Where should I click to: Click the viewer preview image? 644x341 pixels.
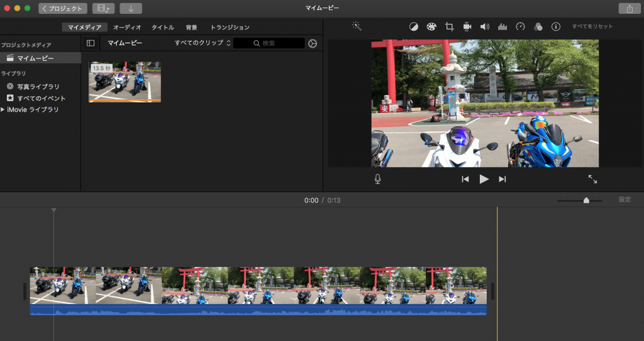pos(485,104)
